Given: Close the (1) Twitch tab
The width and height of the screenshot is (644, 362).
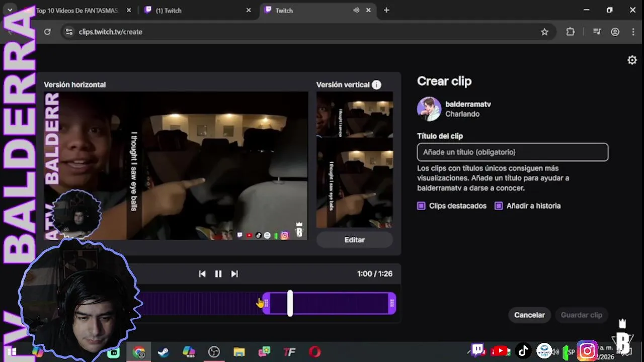Looking at the screenshot, I should [x=249, y=10].
